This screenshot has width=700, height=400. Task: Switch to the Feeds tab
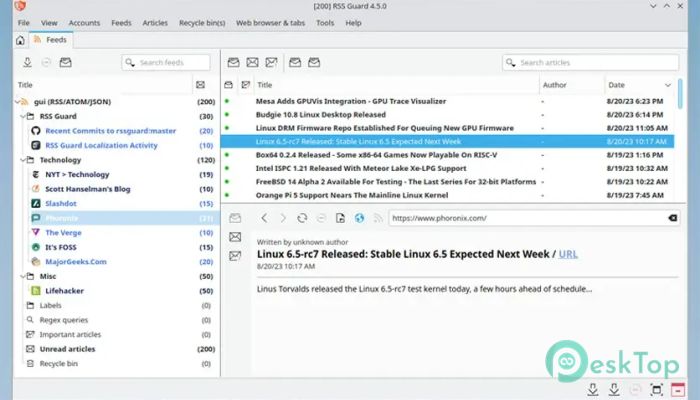(x=51, y=40)
